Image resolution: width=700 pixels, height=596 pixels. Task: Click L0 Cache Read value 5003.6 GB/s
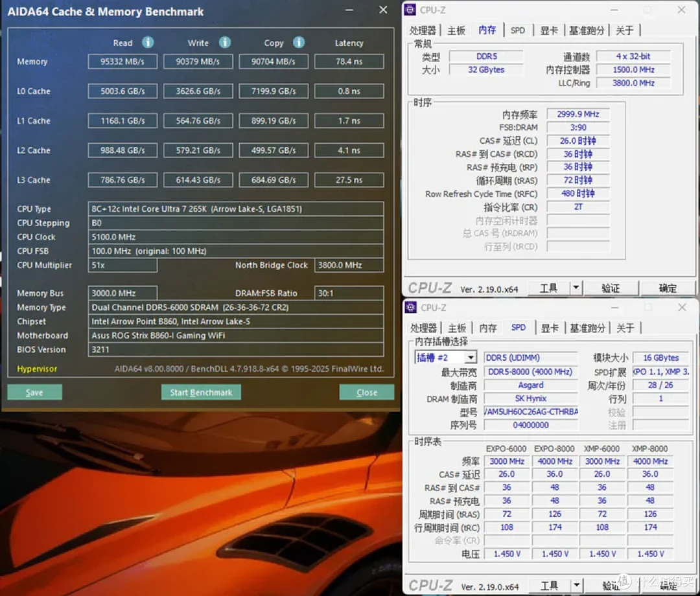[122, 91]
